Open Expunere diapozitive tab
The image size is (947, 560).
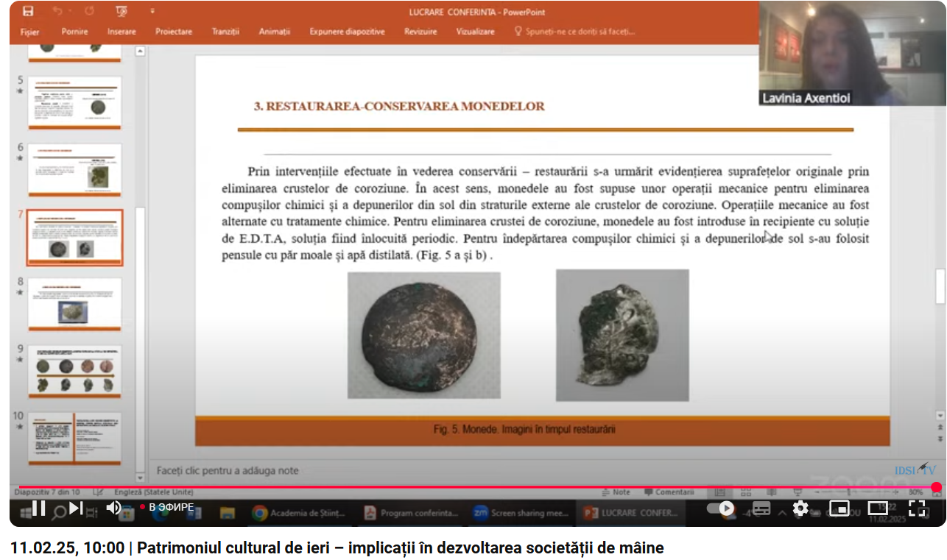tap(347, 32)
